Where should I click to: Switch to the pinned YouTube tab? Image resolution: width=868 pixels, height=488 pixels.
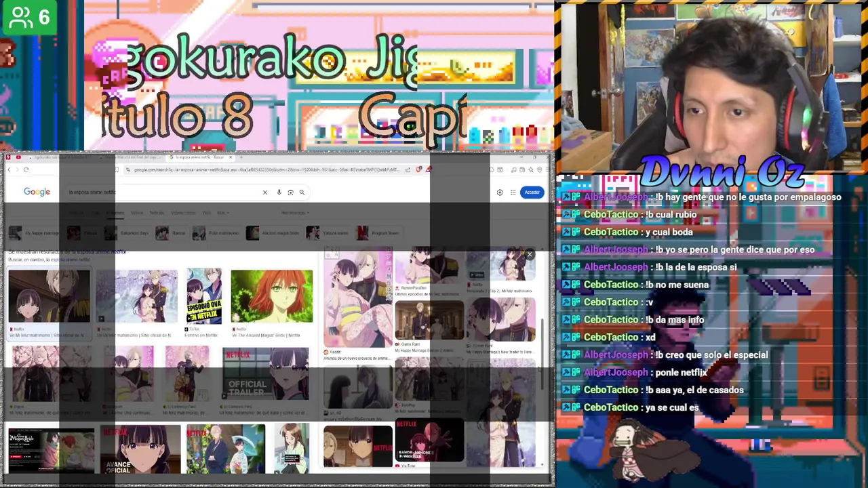[x=18, y=157]
